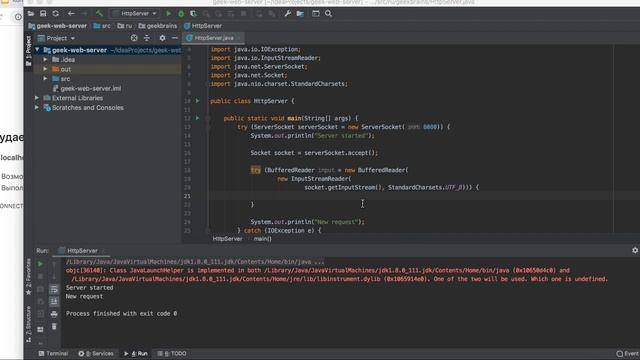Expand the src folder
Screen dimensions: 640x360
[x=45, y=78]
